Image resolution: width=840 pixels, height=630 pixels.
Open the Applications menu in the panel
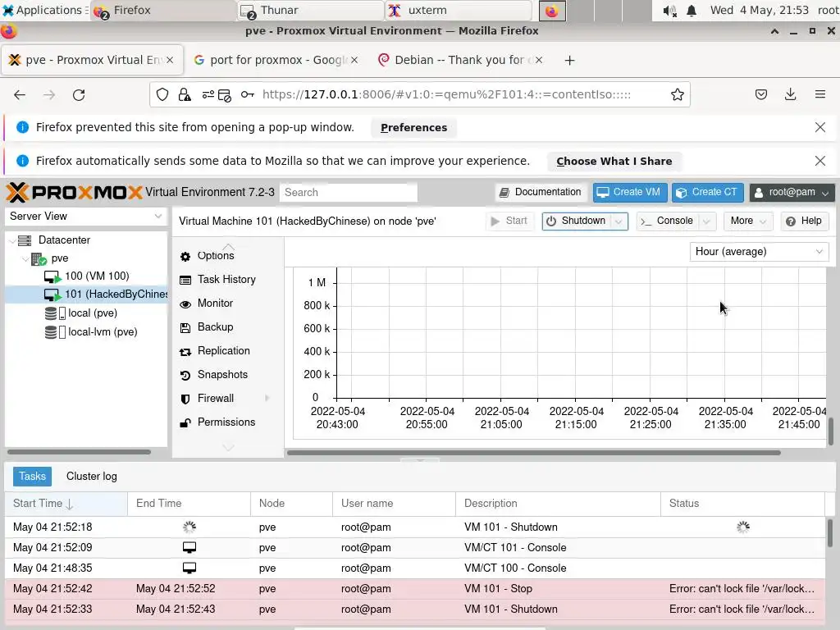[x=44, y=10]
